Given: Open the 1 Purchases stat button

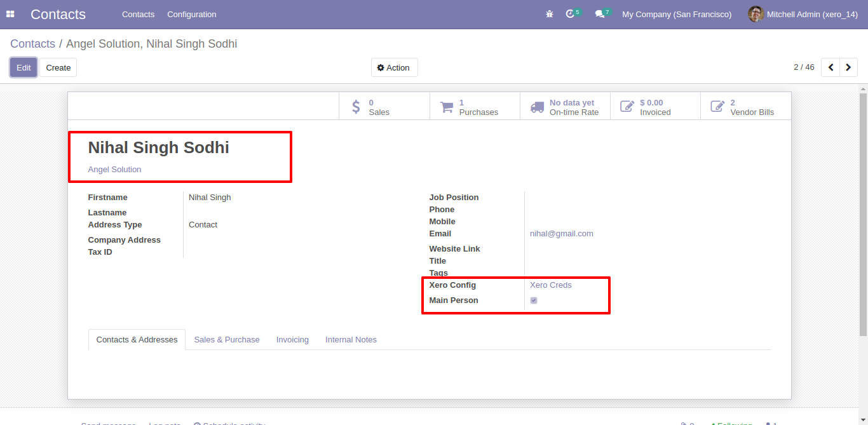Looking at the screenshot, I should 475,107.
